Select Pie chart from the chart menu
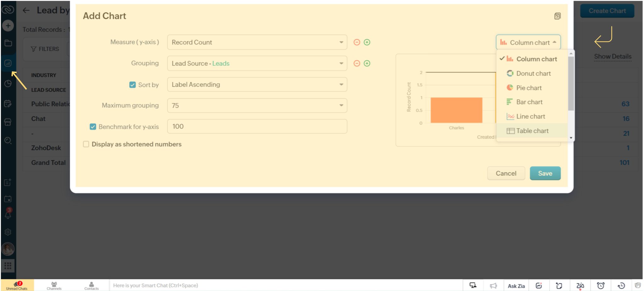 [529, 88]
